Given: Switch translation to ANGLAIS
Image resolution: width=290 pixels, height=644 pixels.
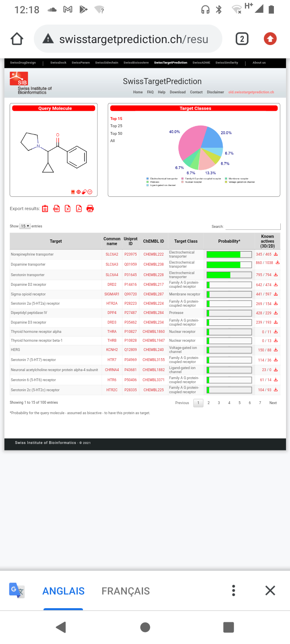Looking at the screenshot, I should [x=64, y=591].
